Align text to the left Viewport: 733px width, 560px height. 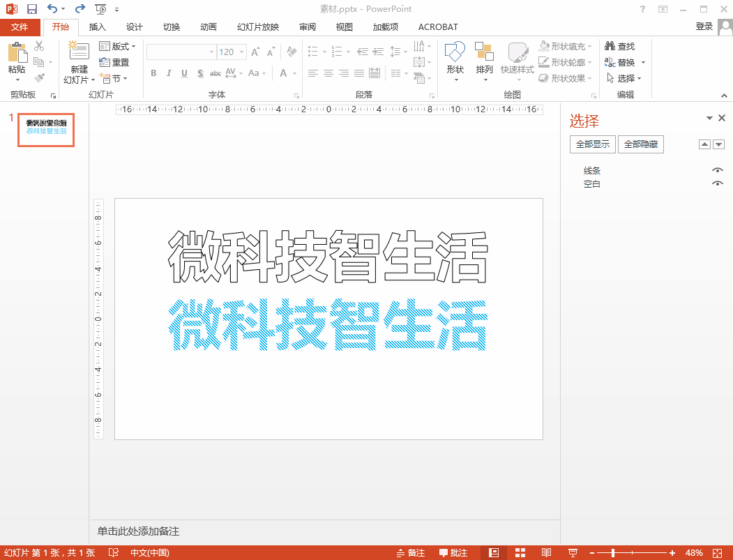coord(313,73)
